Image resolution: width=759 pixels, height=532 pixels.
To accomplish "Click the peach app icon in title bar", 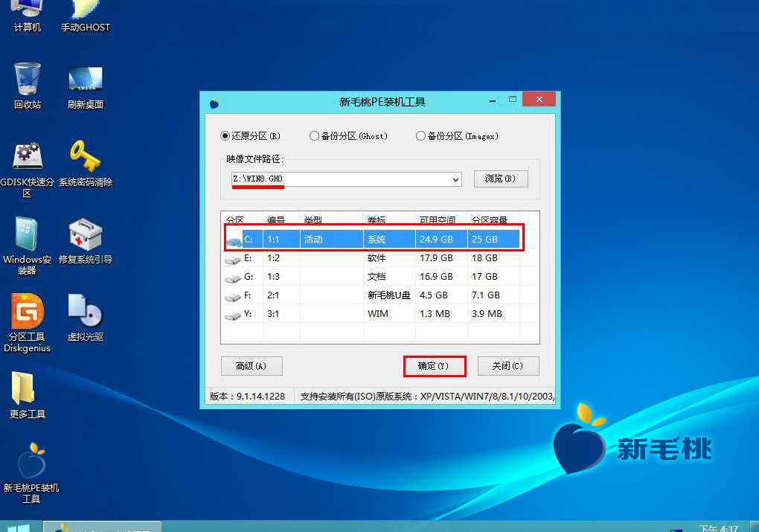I will 214,103.
